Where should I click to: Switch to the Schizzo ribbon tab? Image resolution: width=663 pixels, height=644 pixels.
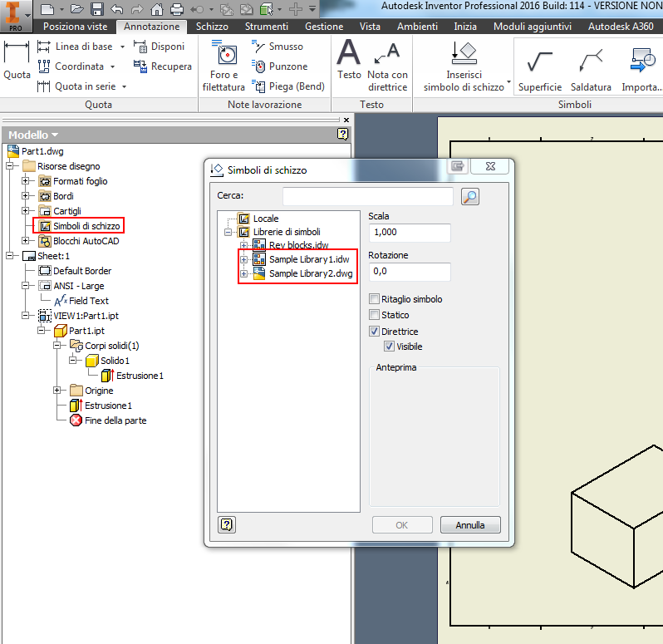click(x=212, y=27)
